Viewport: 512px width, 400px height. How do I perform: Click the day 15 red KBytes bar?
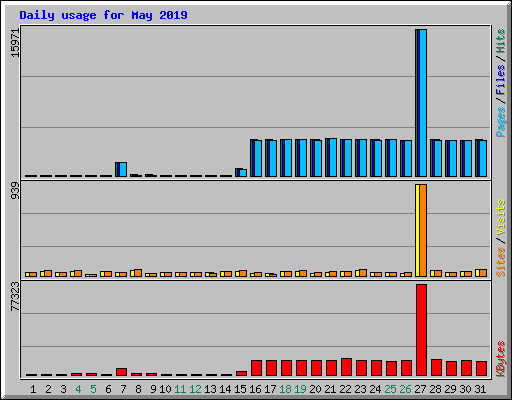pyautogui.click(x=241, y=373)
